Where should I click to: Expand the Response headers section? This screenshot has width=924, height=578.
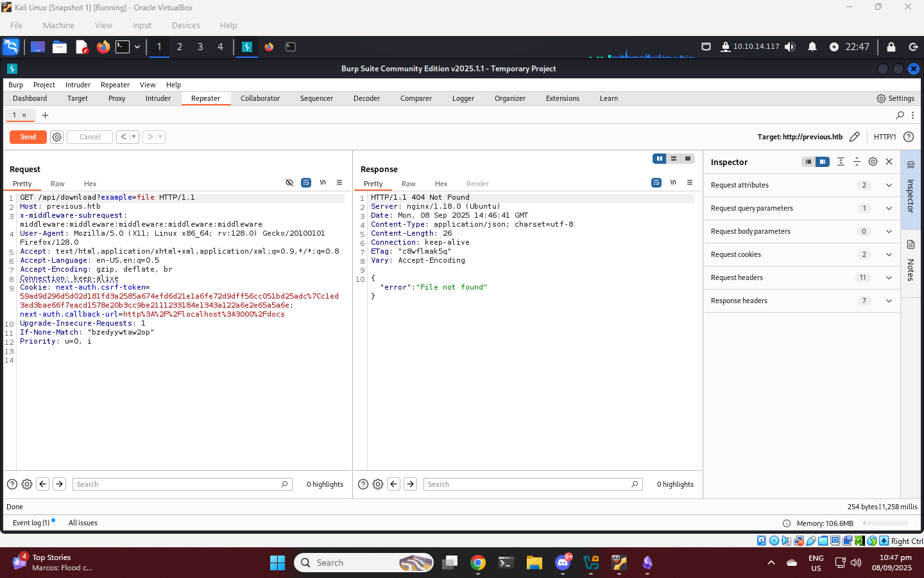pos(889,301)
